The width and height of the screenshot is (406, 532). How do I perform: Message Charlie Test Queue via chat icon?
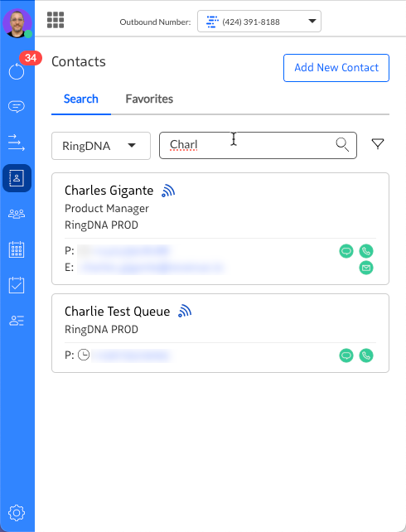(346, 355)
